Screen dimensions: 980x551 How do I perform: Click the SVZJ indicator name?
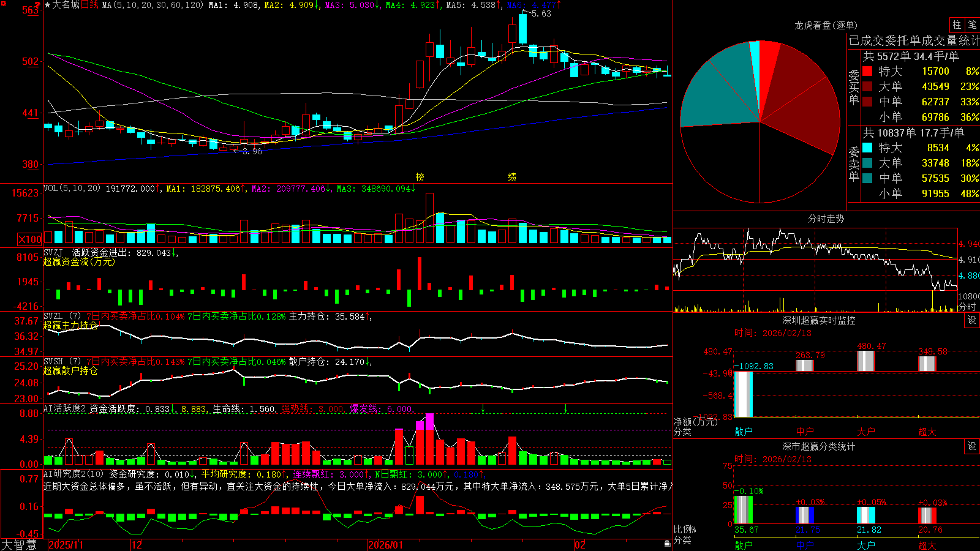(53, 252)
